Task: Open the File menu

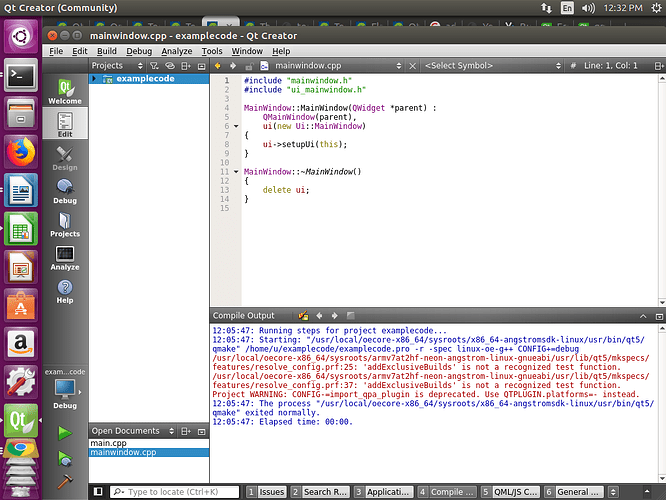Action: (56, 51)
